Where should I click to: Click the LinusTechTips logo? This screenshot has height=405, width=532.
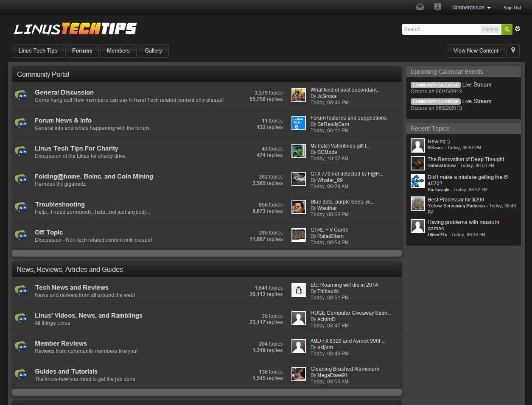[x=75, y=29]
